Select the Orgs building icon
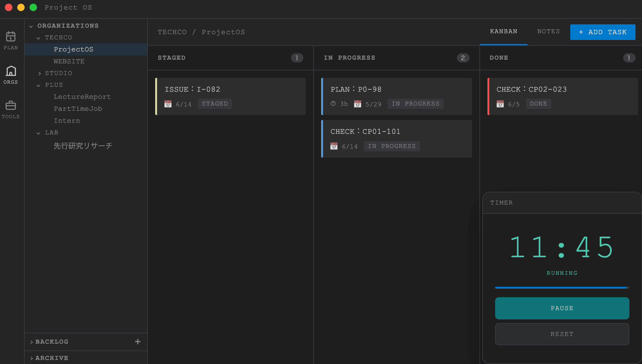 coord(11,71)
